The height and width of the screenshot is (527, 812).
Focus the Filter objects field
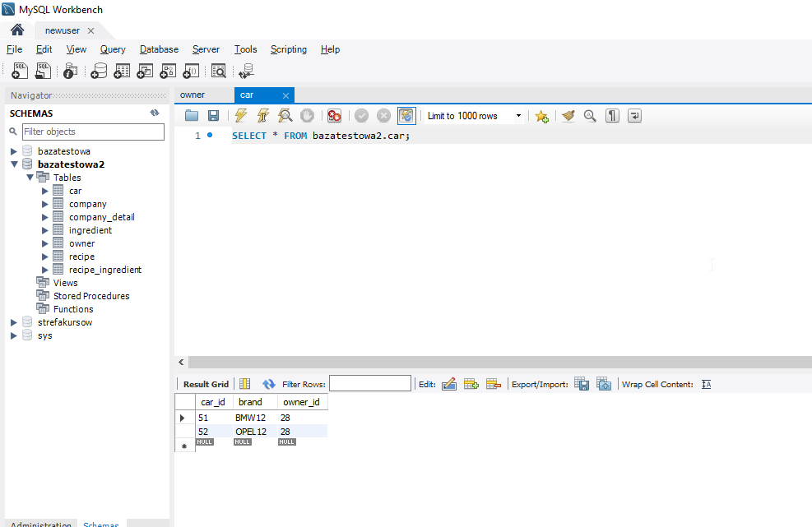[93, 132]
